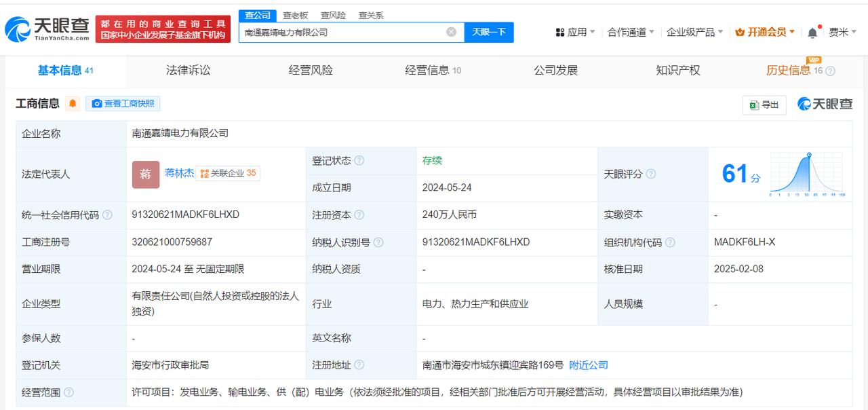Select the 法律诉讼 tab
868x410 pixels.
pos(189,71)
